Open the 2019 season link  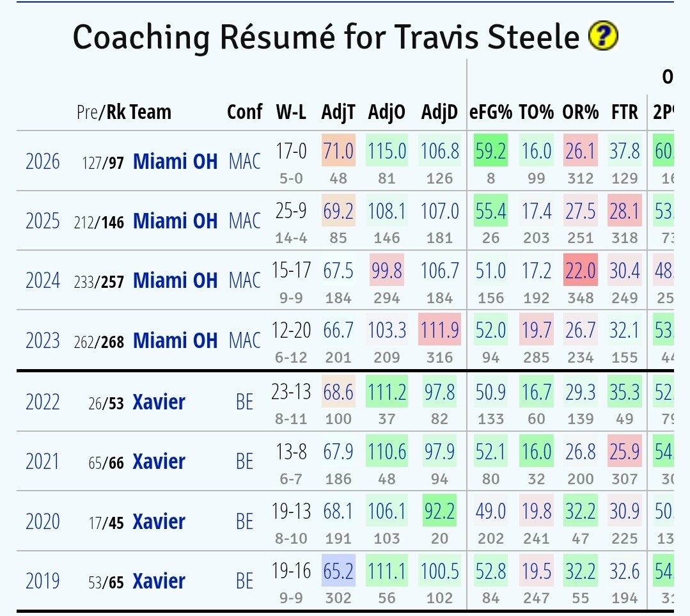[x=43, y=581]
